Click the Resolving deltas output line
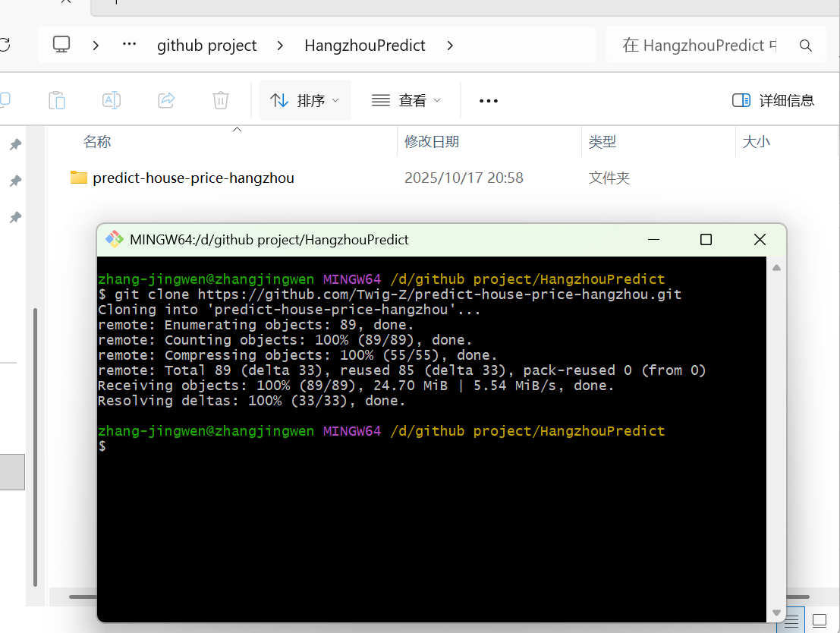 tap(251, 401)
